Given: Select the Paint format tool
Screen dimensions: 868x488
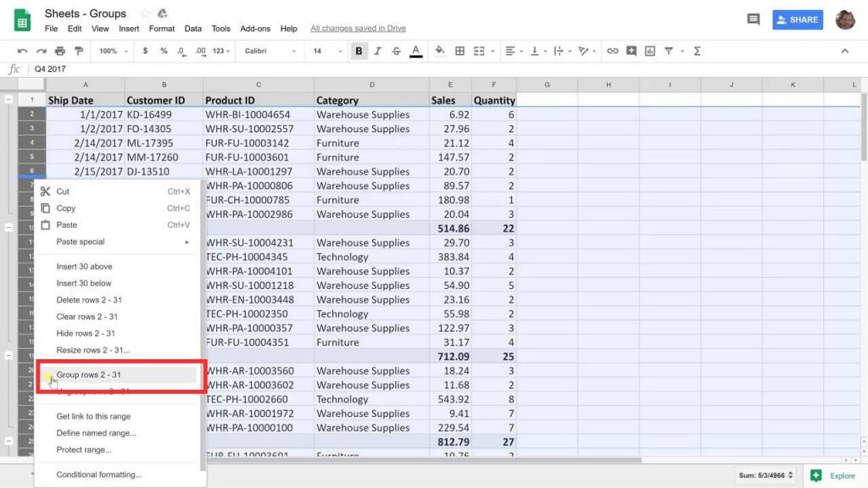Looking at the screenshot, I should click(78, 52).
